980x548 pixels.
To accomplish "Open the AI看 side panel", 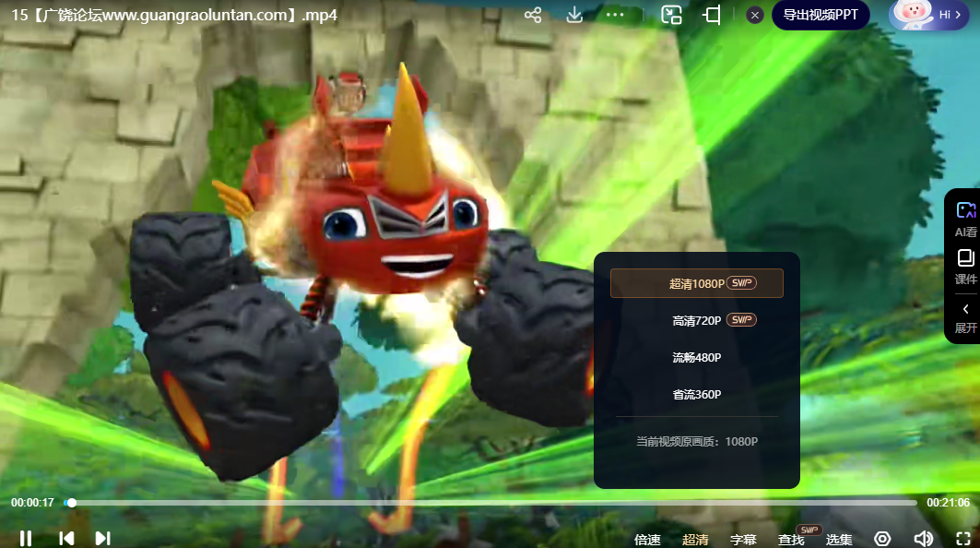I will (965, 219).
